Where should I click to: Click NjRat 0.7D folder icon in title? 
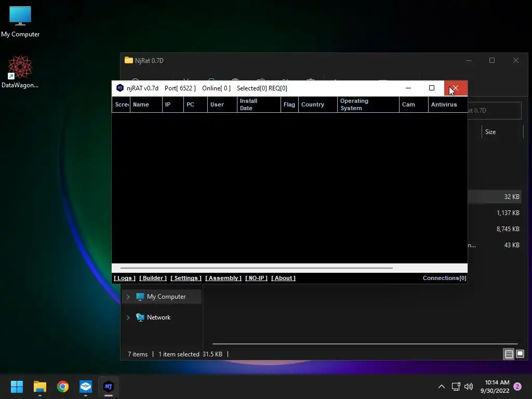[129, 60]
